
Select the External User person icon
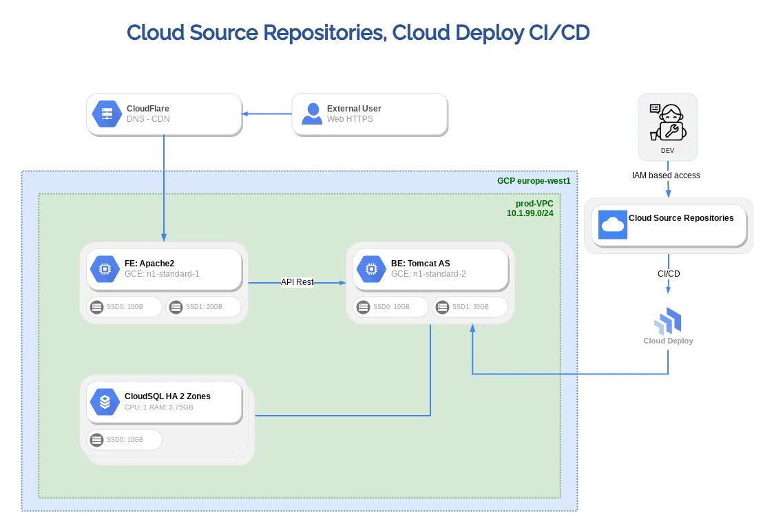pyautogui.click(x=312, y=114)
